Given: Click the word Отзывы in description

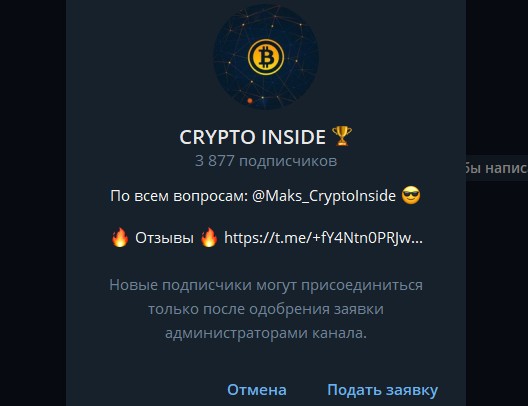Looking at the screenshot, I should point(164,238).
